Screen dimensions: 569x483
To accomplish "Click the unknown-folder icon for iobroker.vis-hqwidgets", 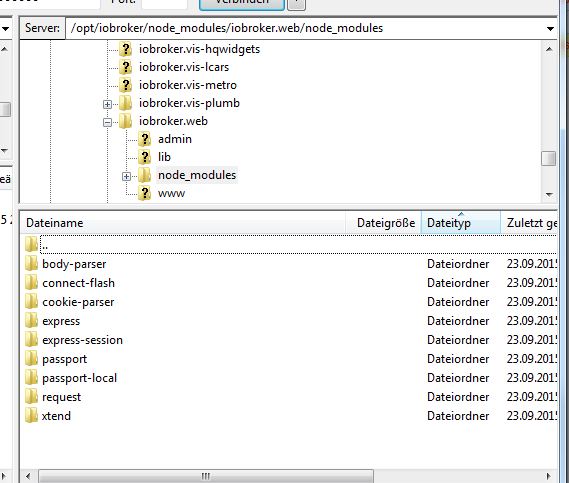I will coord(126,49).
